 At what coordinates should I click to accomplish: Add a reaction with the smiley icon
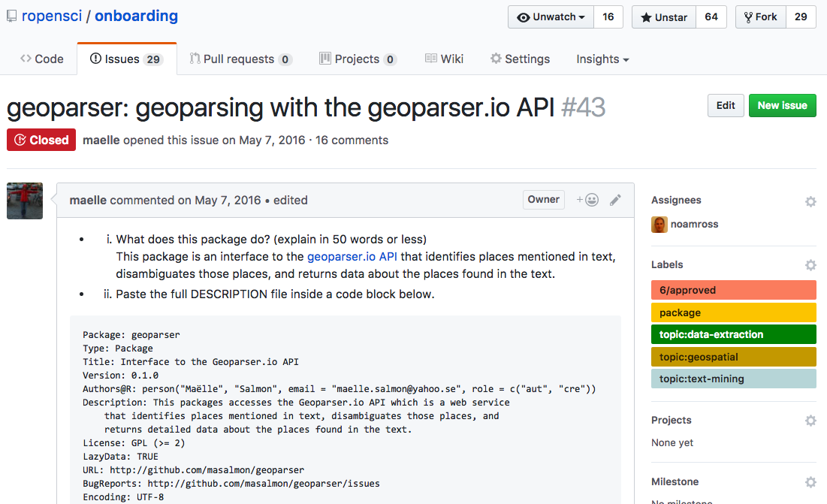[587, 200]
